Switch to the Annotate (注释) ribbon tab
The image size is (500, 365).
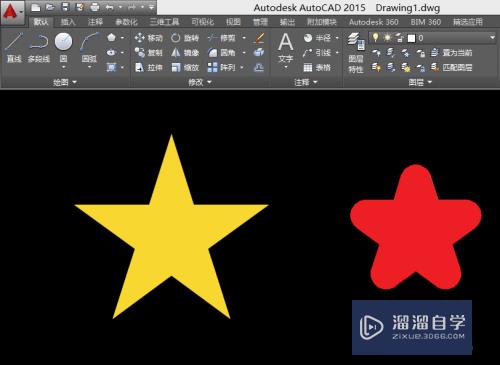[95, 22]
